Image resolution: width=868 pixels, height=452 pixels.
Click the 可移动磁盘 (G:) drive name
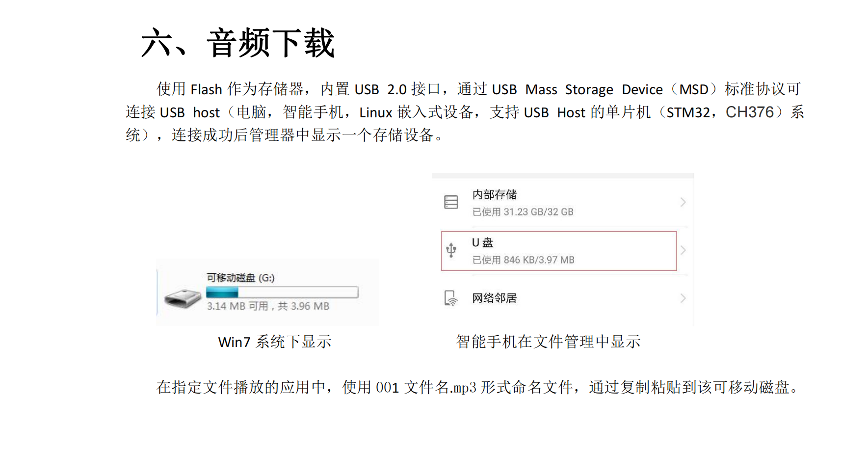pyautogui.click(x=240, y=278)
